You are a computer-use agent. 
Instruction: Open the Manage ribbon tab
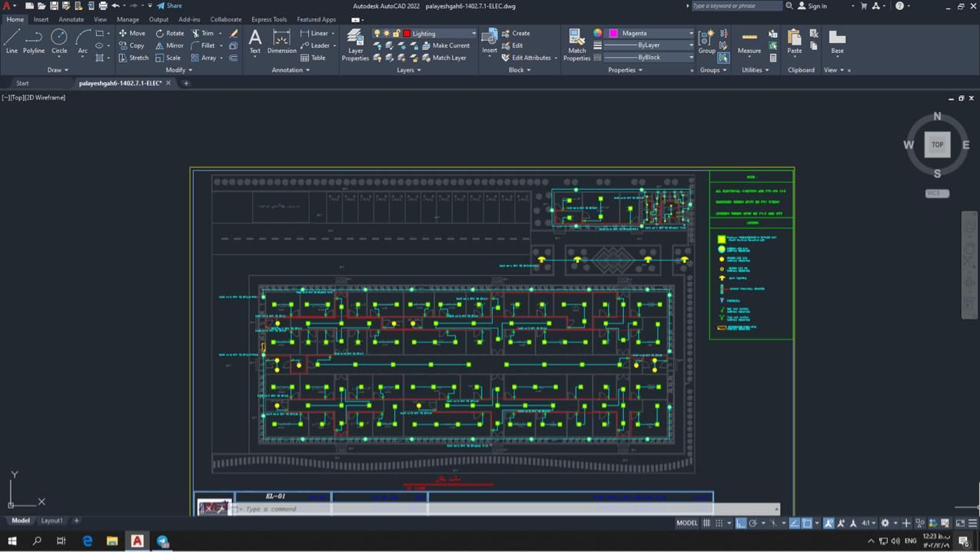click(x=128, y=19)
